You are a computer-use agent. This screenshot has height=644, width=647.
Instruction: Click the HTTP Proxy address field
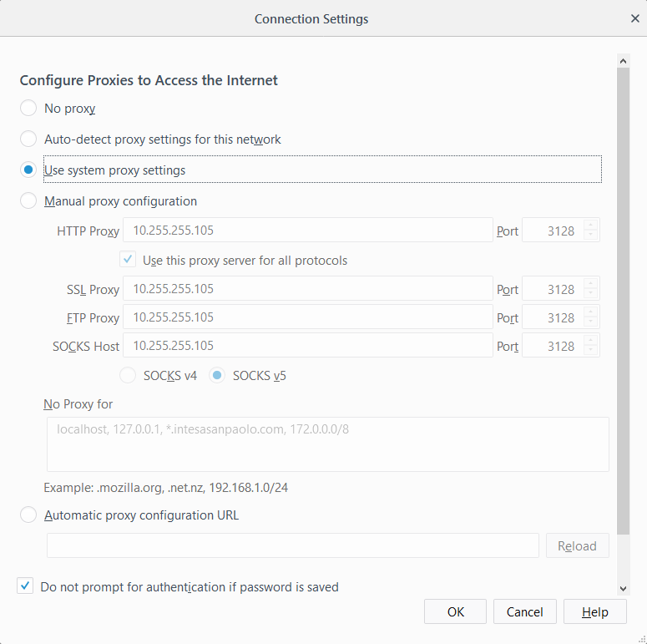point(308,230)
